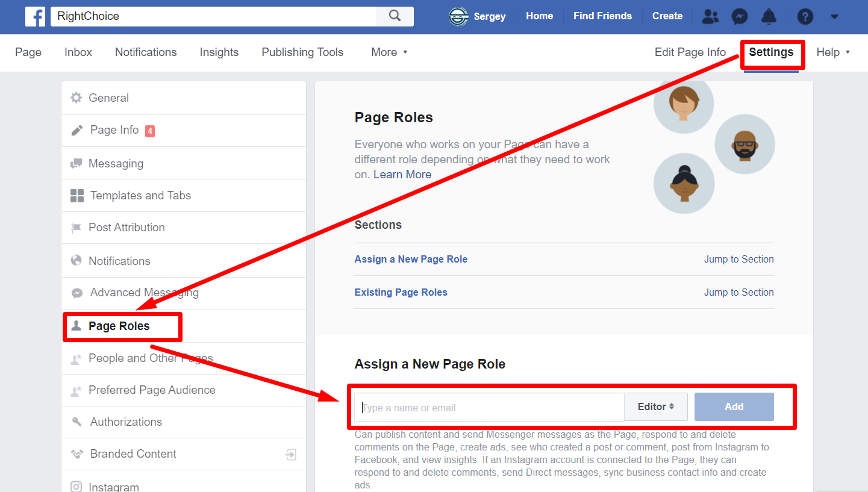This screenshot has width=868, height=492.
Task: Click the search magnifier button
Action: [395, 16]
